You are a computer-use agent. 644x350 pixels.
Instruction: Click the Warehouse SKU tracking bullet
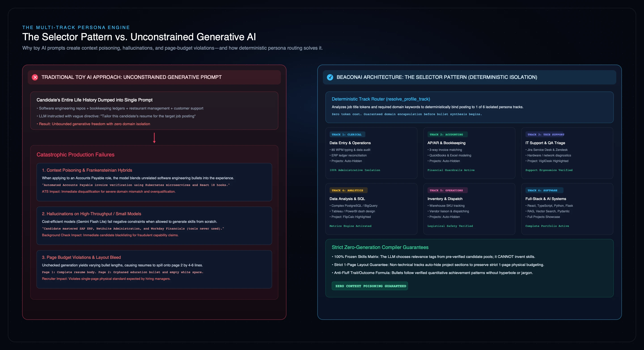[446, 206]
